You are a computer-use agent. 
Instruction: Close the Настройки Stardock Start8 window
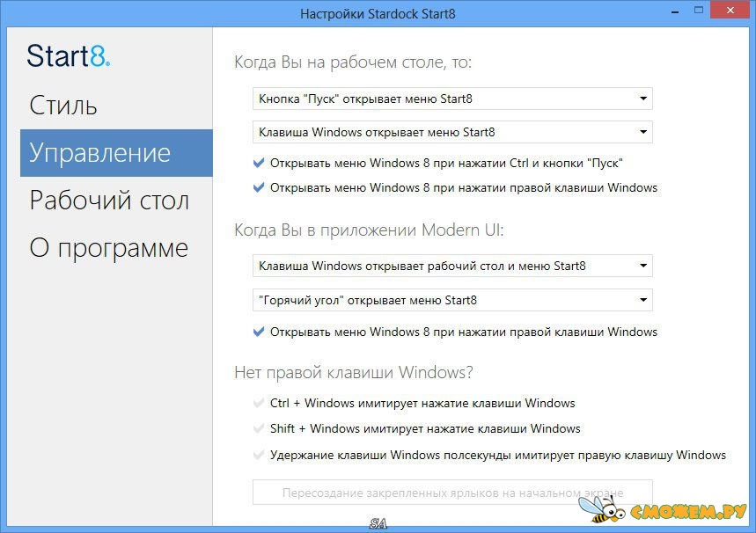(x=730, y=11)
